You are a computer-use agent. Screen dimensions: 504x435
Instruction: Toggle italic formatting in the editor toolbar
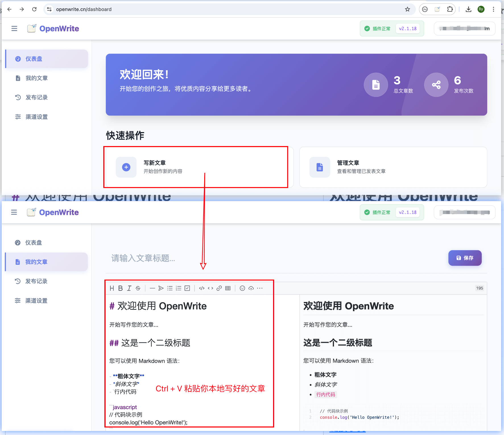(x=129, y=288)
